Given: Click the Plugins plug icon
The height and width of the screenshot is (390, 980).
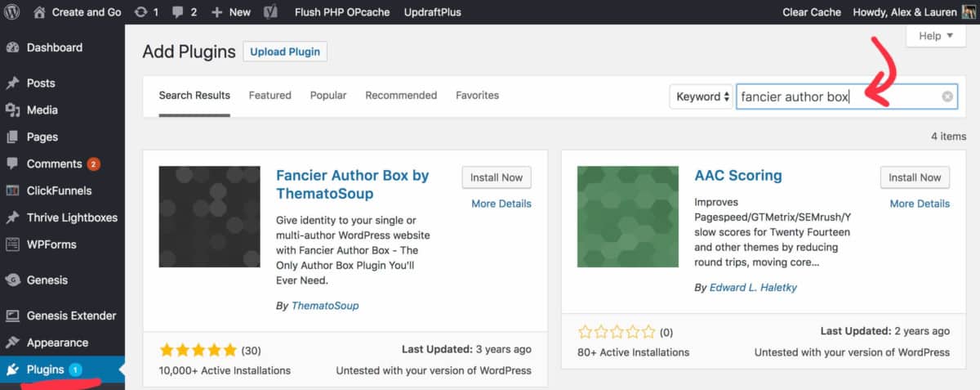Looking at the screenshot, I should tap(12, 370).
